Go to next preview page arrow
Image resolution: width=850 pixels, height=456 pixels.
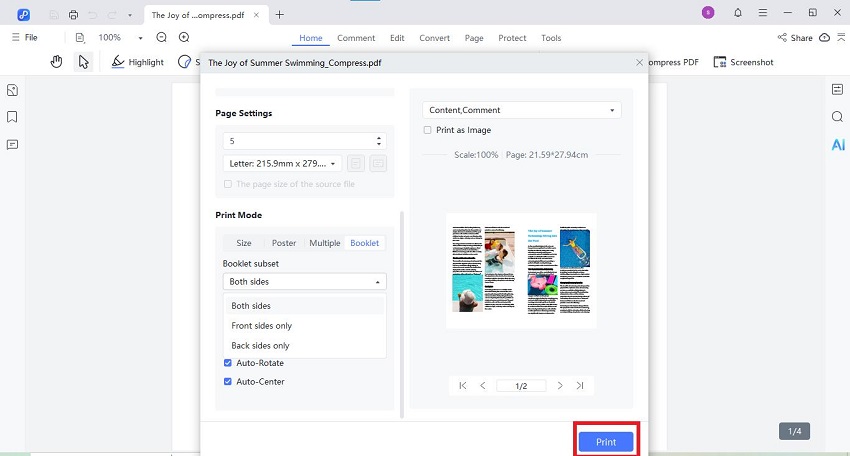click(x=560, y=385)
